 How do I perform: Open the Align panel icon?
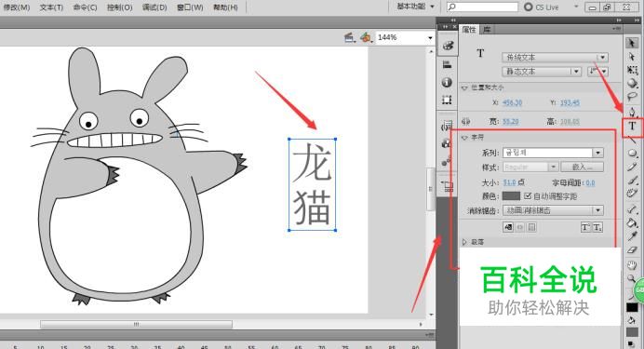pyautogui.click(x=448, y=64)
